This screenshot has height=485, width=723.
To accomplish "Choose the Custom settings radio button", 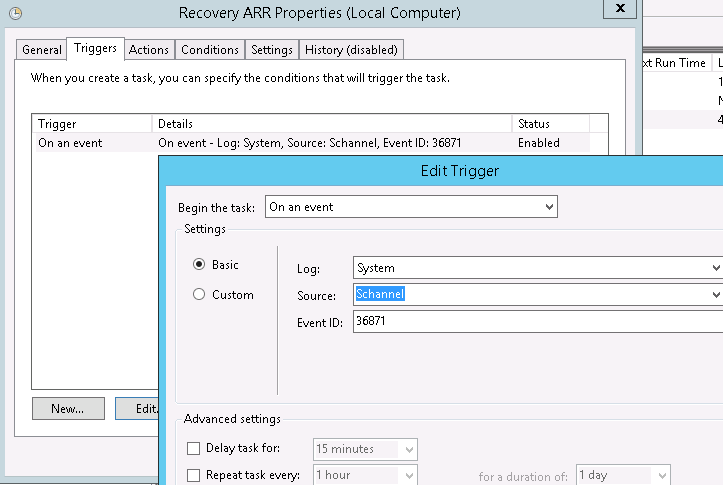I will 199,295.
